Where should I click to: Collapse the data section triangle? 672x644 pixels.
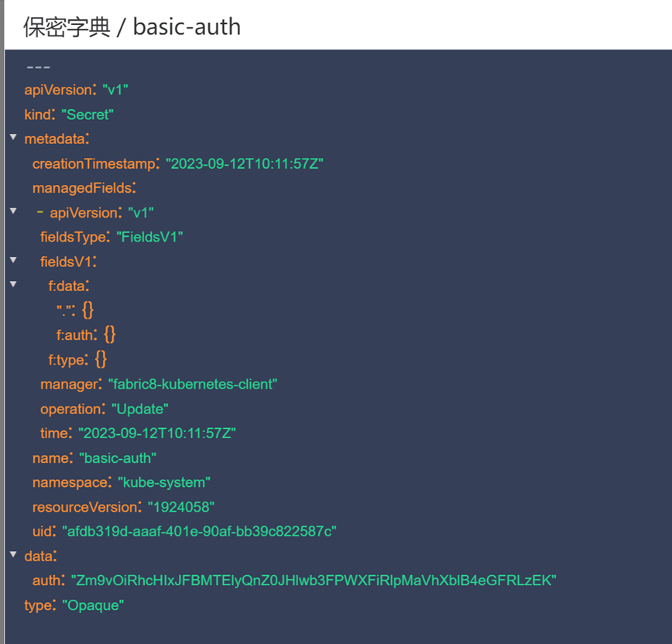click(x=13, y=555)
